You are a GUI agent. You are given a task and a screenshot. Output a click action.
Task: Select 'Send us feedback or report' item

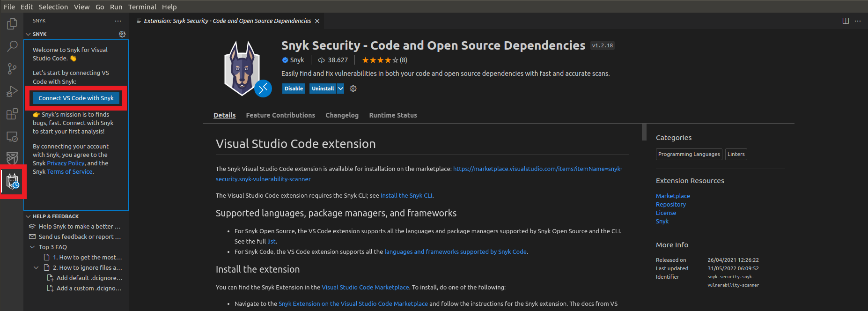[76, 237]
